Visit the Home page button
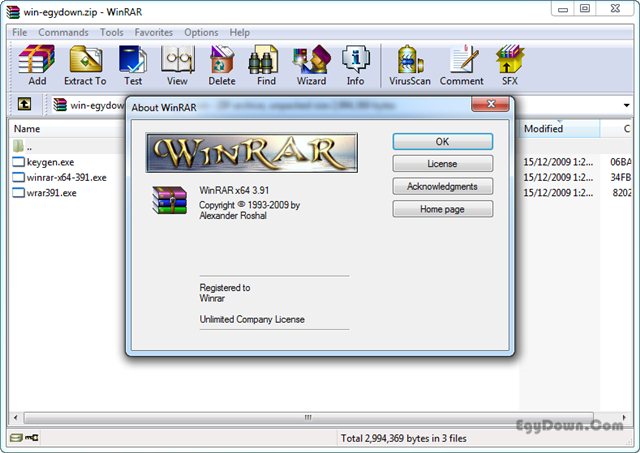Viewport: 640px width, 453px height. 442,209
